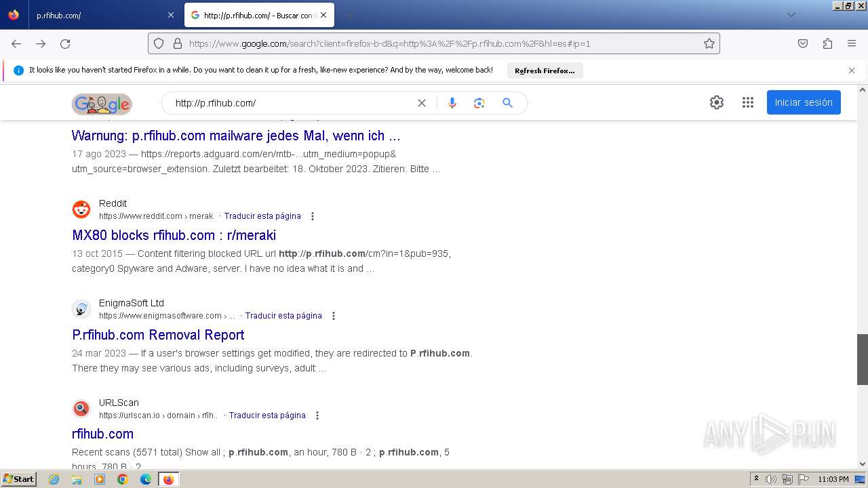The width and height of the screenshot is (868, 488).
Task: Open a new tab with plus
Action: (349, 15)
